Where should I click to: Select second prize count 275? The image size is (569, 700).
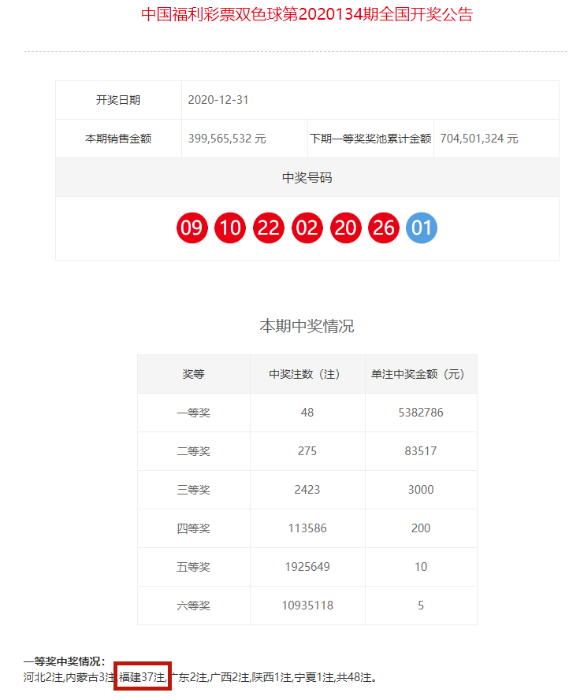coord(307,451)
